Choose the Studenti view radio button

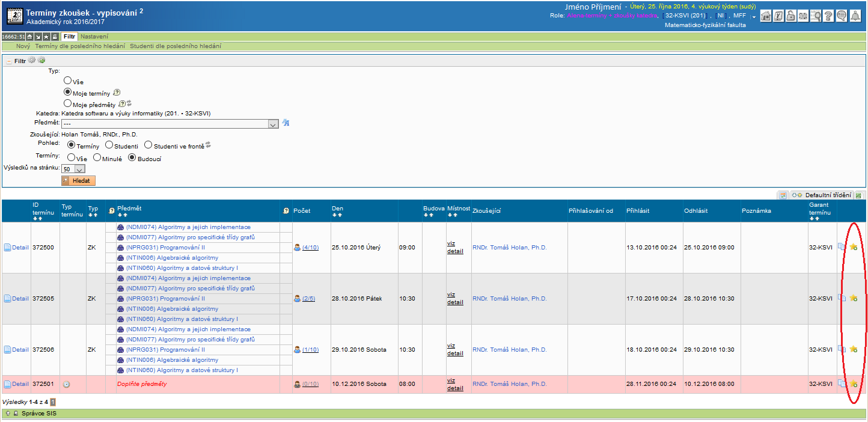click(x=109, y=145)
